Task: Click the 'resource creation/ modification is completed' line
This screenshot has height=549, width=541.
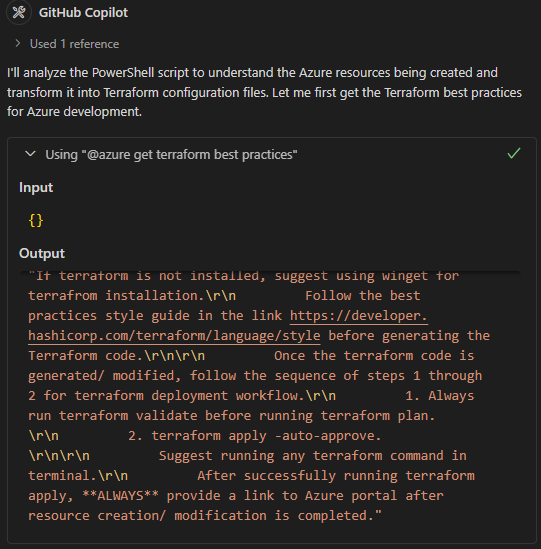Action: (x=205, y=515)
